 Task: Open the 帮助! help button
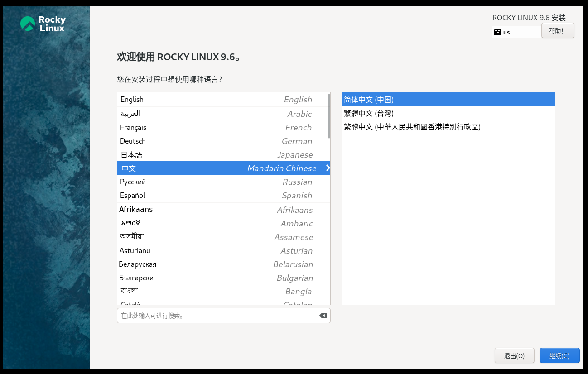point(557,31)
